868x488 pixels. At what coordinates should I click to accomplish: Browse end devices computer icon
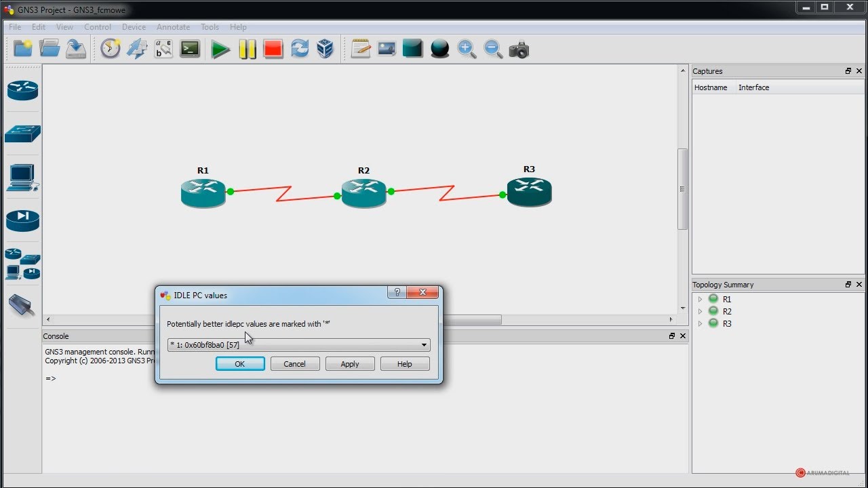click(x=22, y=178)
